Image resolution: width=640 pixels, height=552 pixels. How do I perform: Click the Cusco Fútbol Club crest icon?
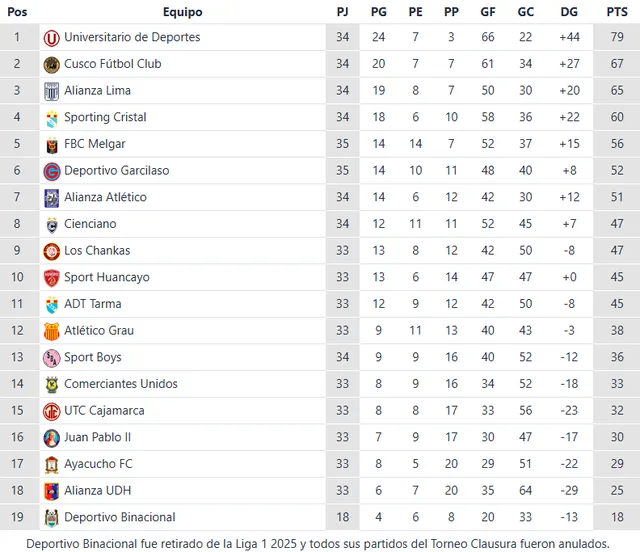pos(51,64)
